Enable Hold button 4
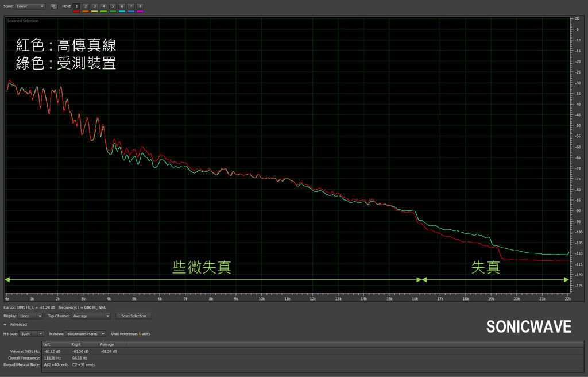The image size is (588, 377). [x=104, y=6]
